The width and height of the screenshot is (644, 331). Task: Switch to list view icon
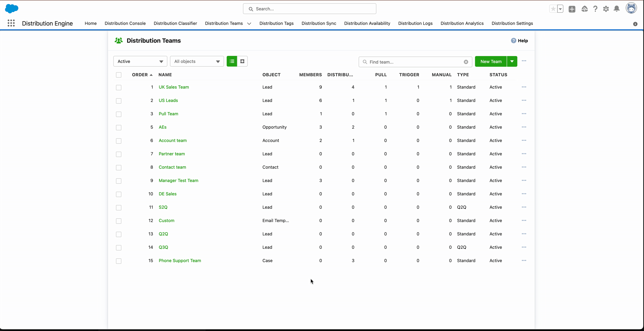(x=232, y=61)
